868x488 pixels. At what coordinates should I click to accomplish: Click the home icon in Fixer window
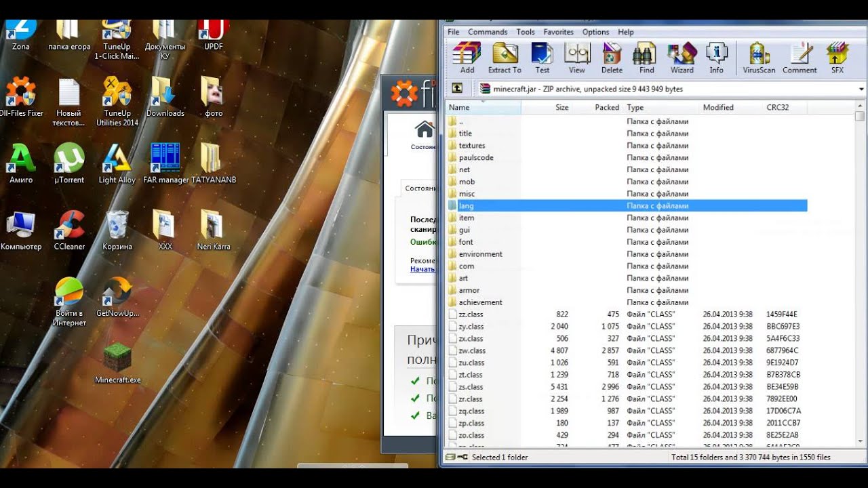tap(425, 129)
